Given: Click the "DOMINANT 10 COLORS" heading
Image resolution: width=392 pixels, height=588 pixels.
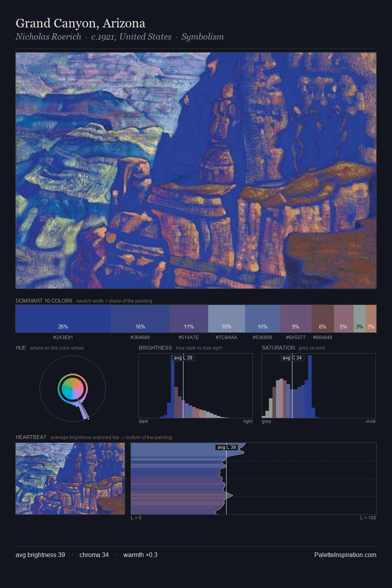Looking at the screenshot, I should coord(44,301).
